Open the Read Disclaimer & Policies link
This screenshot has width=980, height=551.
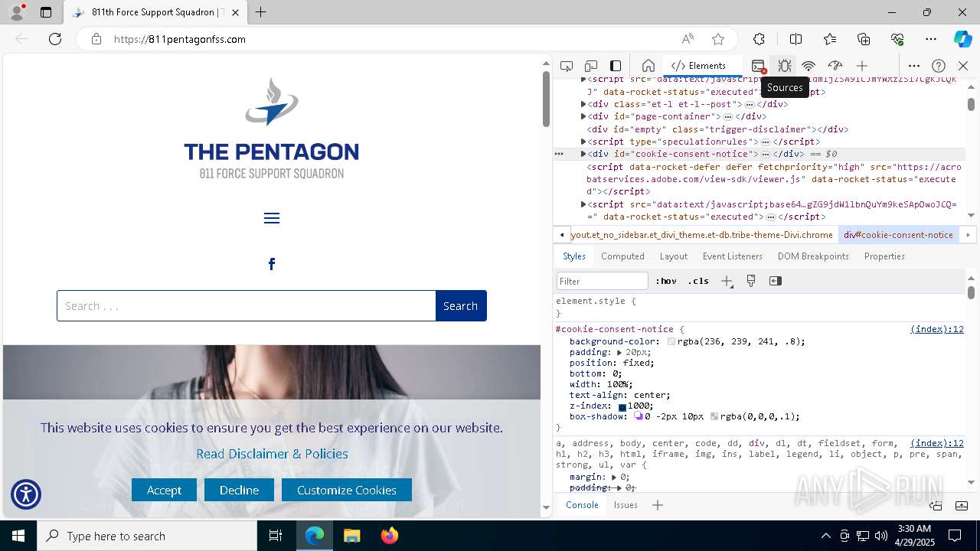coord(272,454)
